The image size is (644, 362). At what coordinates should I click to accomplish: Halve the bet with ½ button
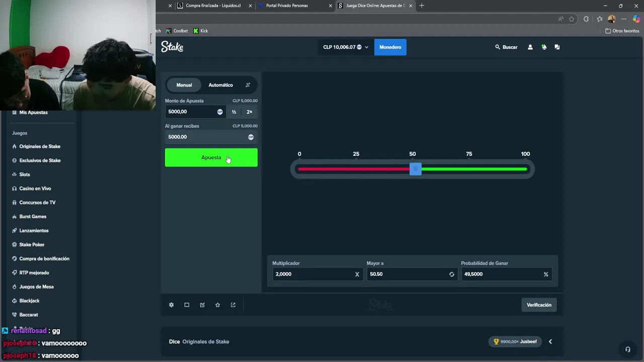tap(234, 112)
